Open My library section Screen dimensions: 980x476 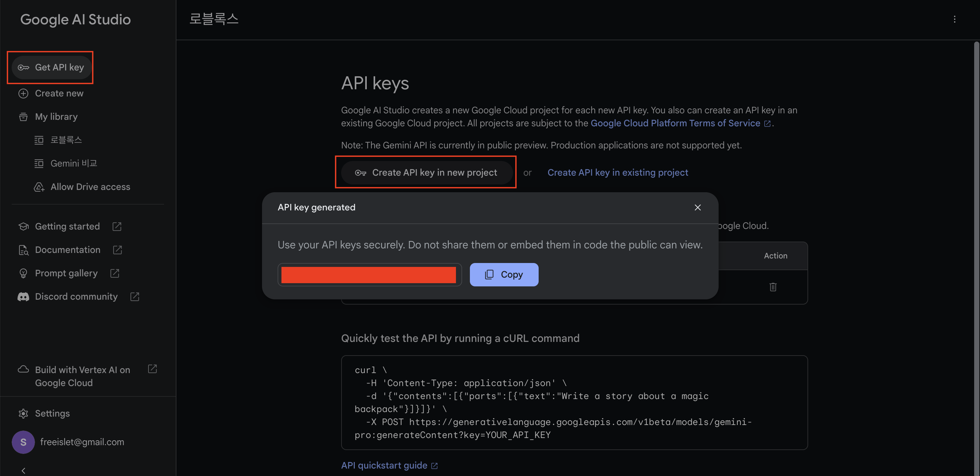(x=56, y=117)
